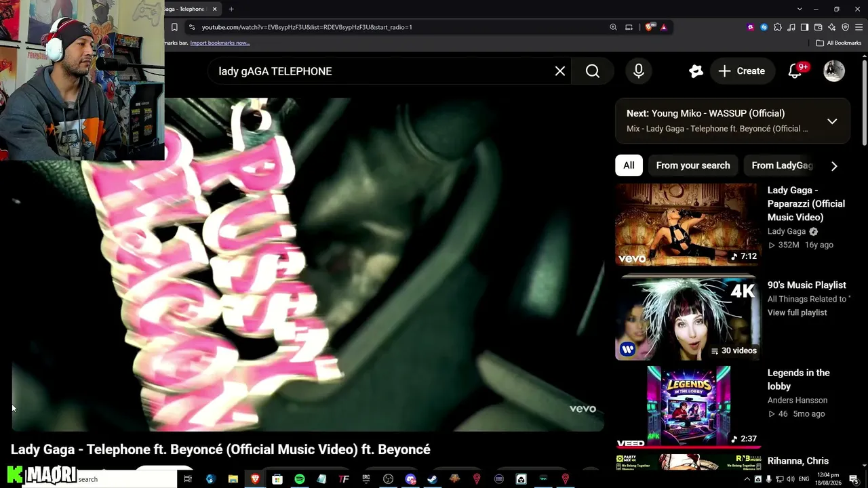The width and height of the screenshot is (868, 488).
Task: Open the taskbar clock and date
Action: coord(829,479)
